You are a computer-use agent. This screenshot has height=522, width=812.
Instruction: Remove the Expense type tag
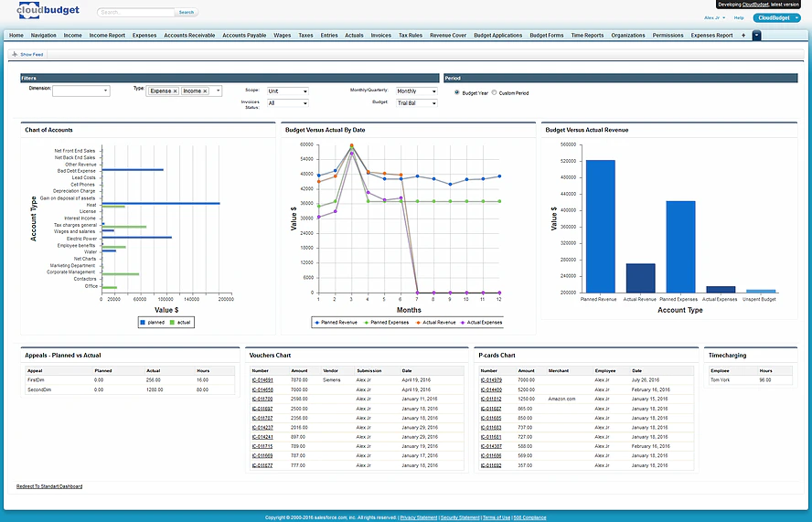coord(175,91)
